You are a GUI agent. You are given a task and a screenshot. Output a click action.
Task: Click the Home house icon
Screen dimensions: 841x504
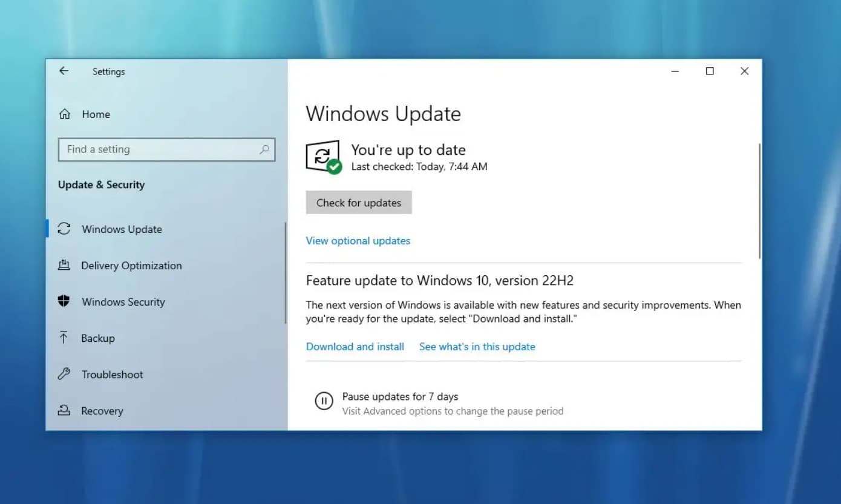point(65,114)
